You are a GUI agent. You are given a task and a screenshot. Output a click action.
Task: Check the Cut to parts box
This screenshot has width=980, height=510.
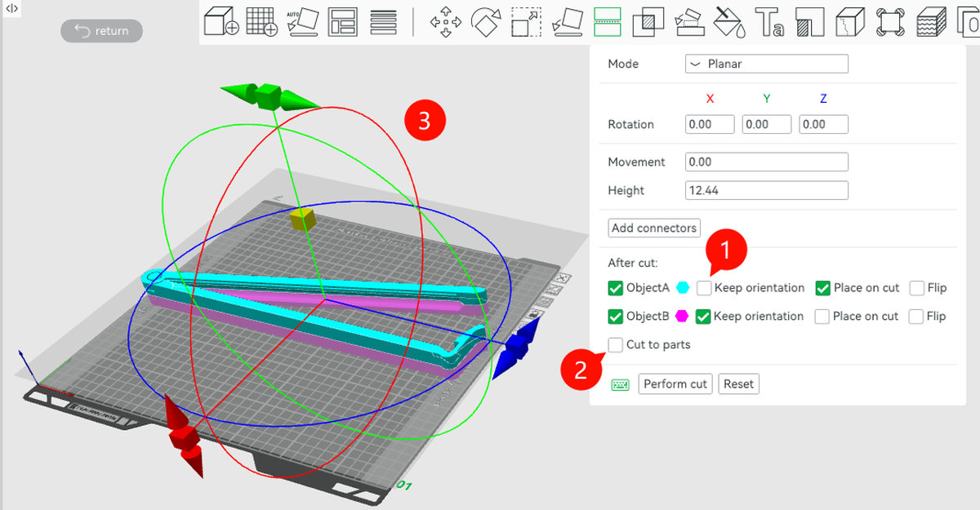click(616, 344)
